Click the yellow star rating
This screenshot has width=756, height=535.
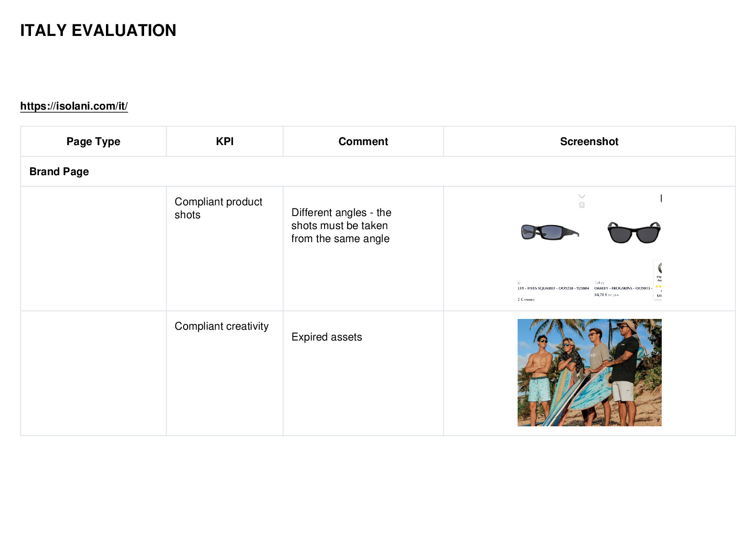point(658,286)
